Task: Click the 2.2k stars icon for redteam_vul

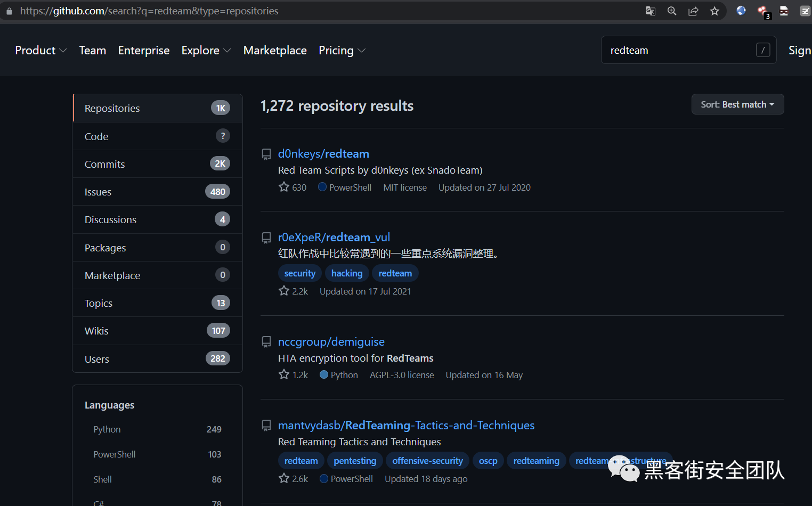Action: coord(284,291)
